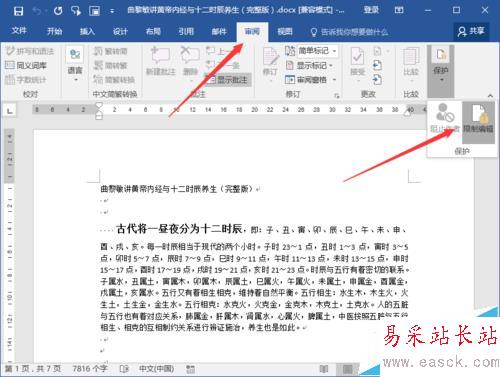Viewport: 500px width, 377px height.
Task: Click the Undo arrow in the title bar
Action: coord(36,11)
